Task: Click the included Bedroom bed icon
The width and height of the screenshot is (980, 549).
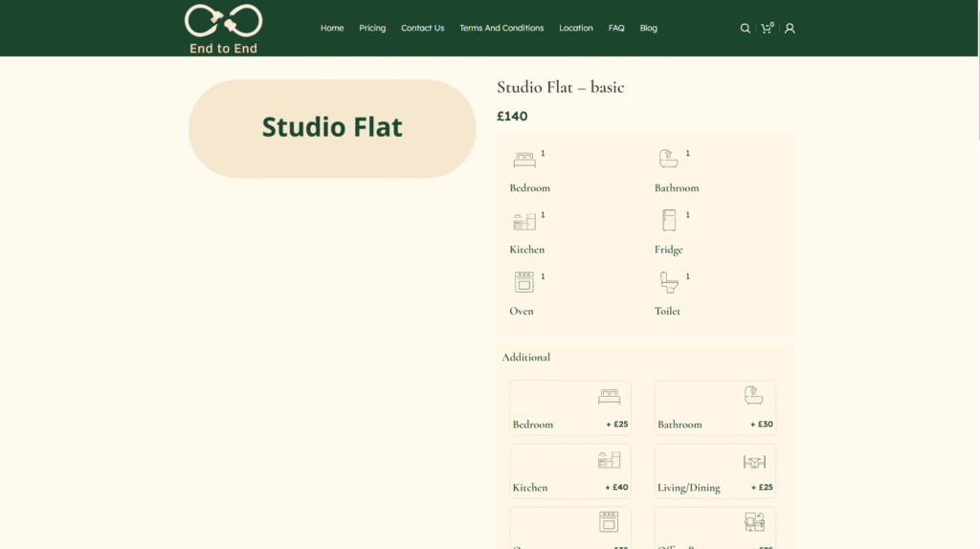Action: pyautogui.click(x=523, y=160)
